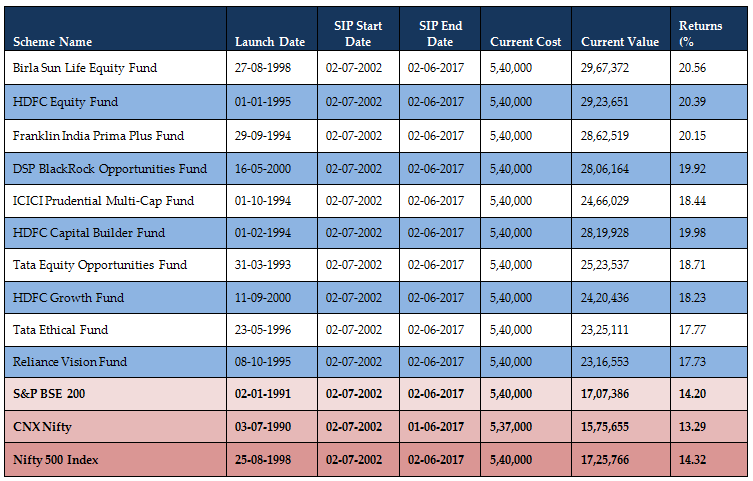Click launch date 11-09-2000
Viewport: 753px width, 481px height.
click(x=263, y=298)
